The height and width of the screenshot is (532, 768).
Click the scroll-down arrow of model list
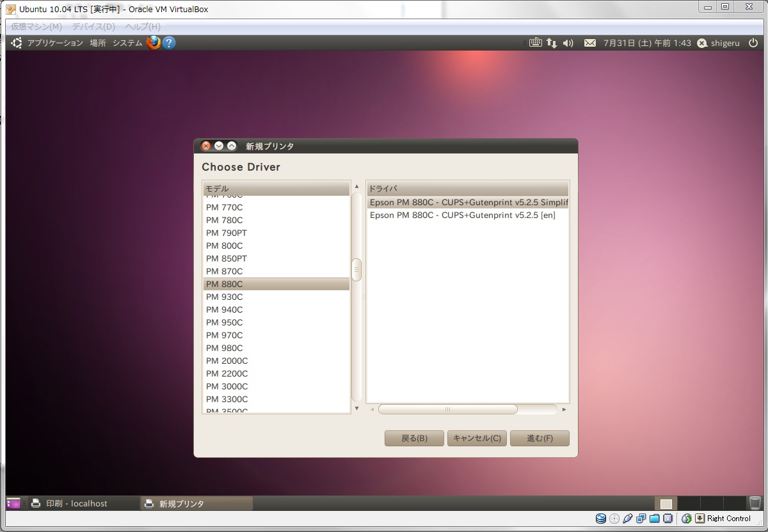[x=356, y=409]
